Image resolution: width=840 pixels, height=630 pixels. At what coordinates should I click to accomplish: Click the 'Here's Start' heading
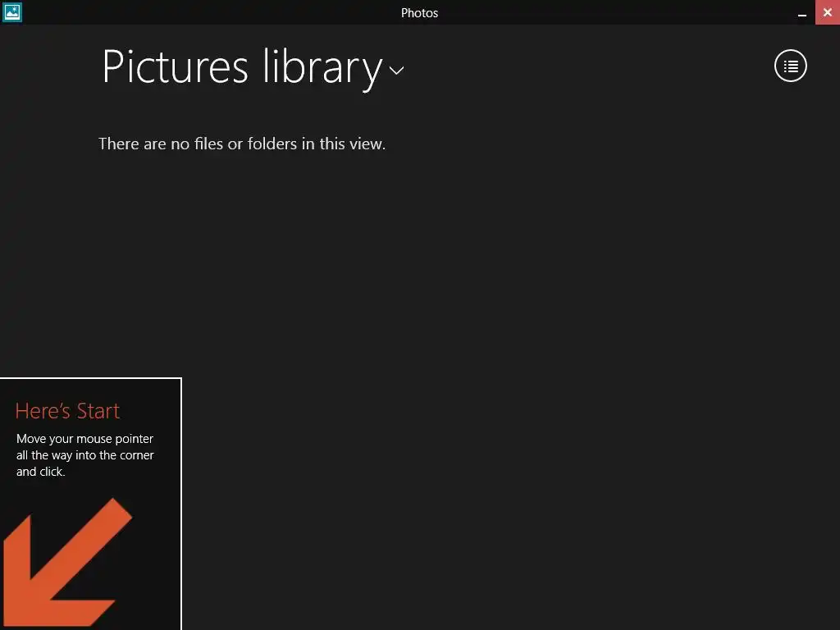coord(67,411)
